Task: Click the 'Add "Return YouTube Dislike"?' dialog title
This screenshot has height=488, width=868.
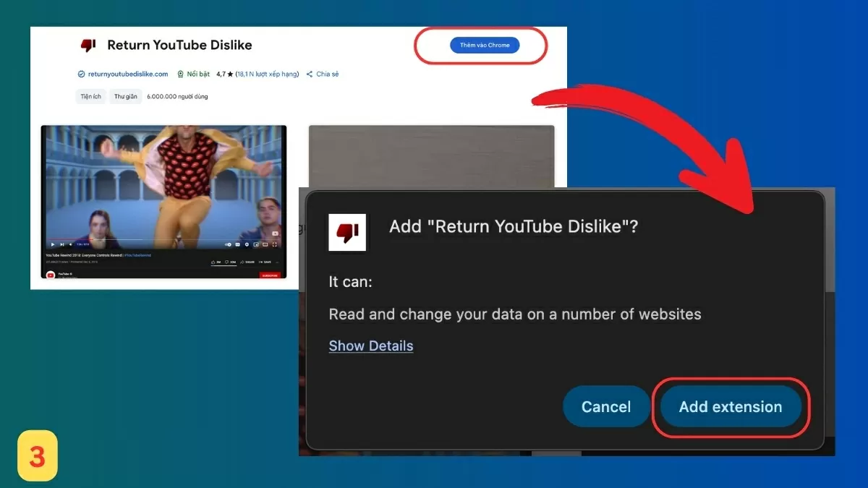Action: coord(514,226)
